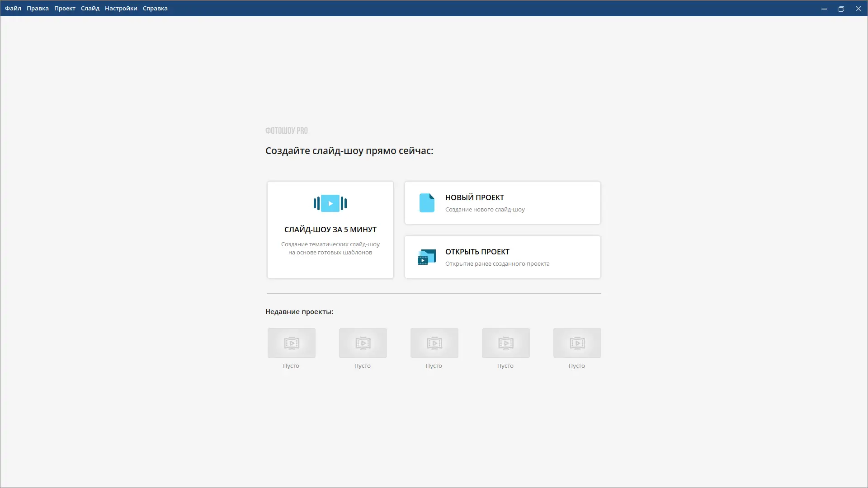Open the Файл menu
Image resolution: width=868 pixels, height=488 pixels.
click(x=13, y=8)
